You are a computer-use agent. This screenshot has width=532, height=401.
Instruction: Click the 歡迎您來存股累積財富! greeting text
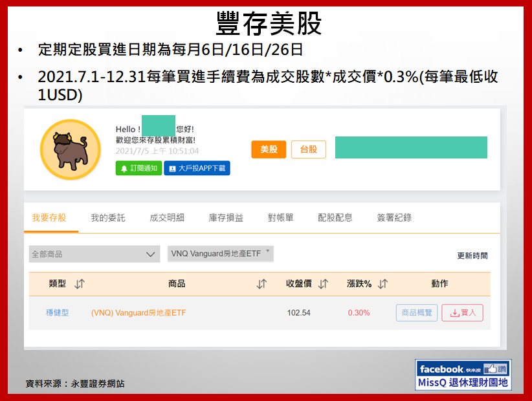coord(156,140)
